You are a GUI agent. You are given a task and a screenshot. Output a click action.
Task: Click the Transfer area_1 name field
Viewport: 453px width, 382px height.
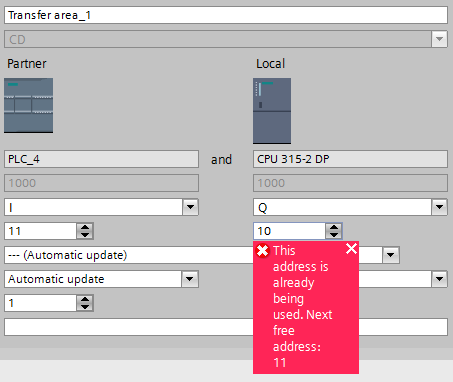click(226, 15)
